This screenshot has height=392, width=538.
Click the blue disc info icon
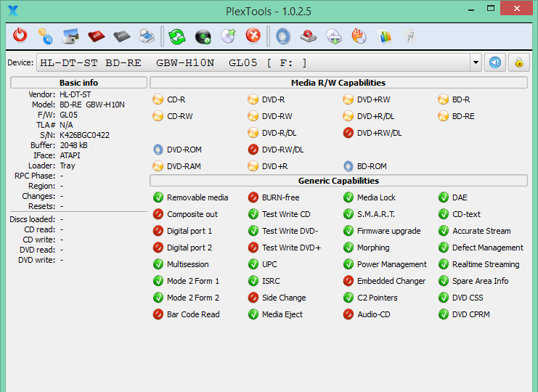coord(283,36)
